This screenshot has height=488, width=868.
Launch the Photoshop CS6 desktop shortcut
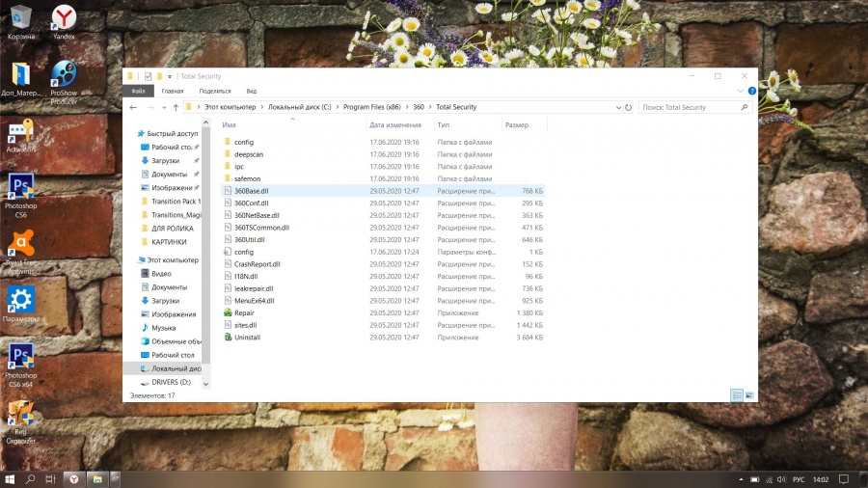click(21, 196)
